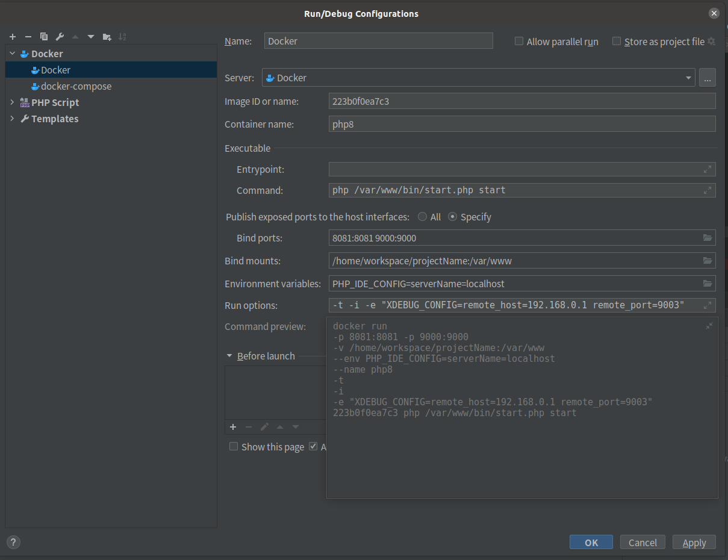Screen dimensions: 728x560
Task: Select docker-compose configuration in tree
Action: coord(76,86)
